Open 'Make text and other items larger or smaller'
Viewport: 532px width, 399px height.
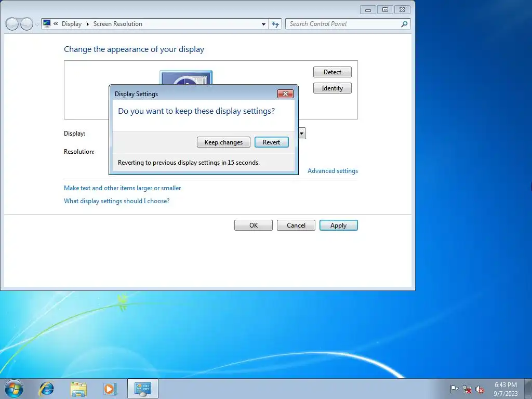point(122,188)
